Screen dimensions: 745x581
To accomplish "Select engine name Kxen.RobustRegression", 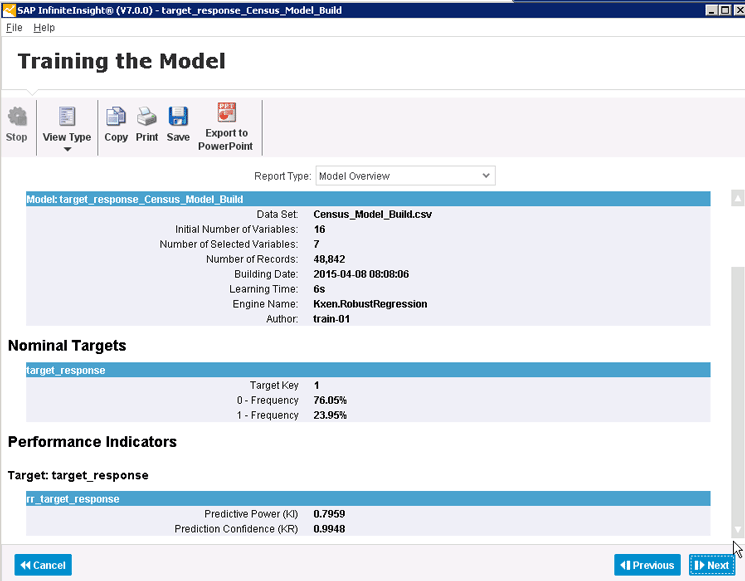I will (370, 304).
